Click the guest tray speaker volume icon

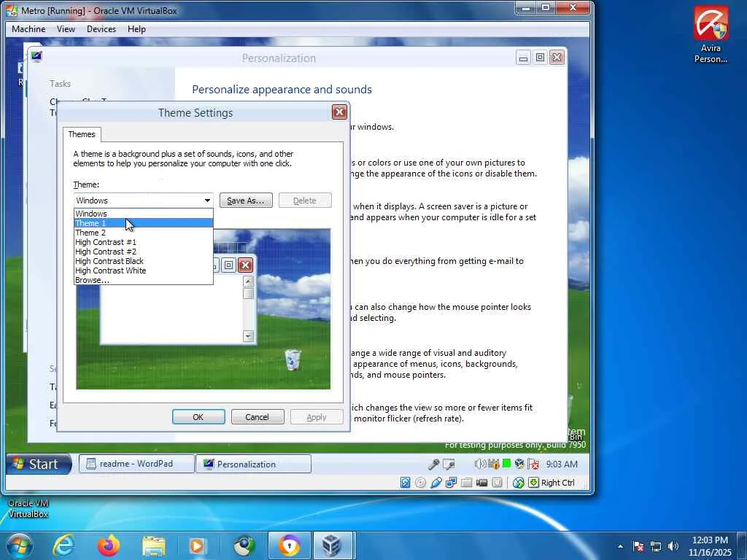coord(480,464)
